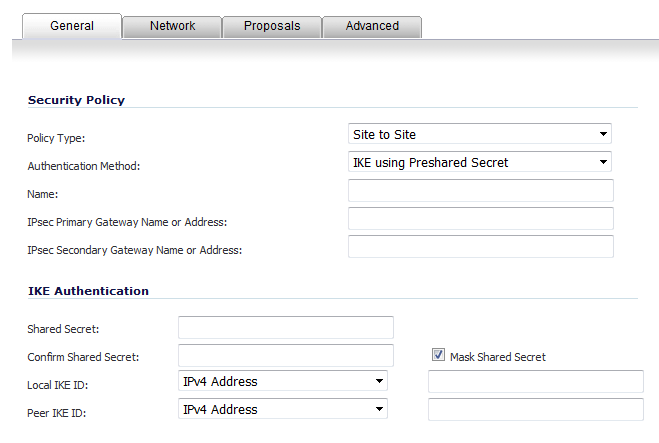This screenshot has height=443, width=659.
Task: Select the Site to Site combo box
Action: coord(480,134)
